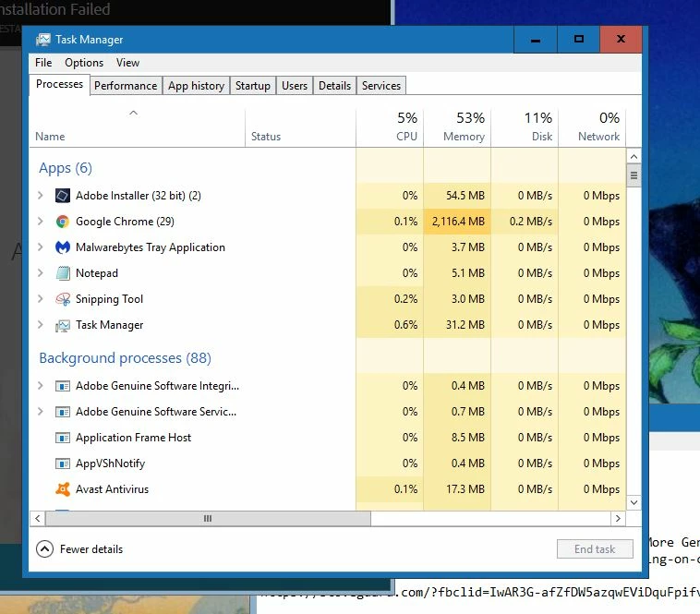Switch to the App history tab
The height and width of the screenshot is (614, 700).
click(x=196, y=86)
